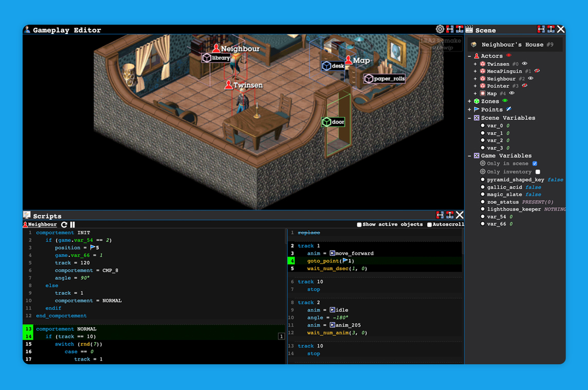Collapse the Scene Variables section
This screenshot has width=588, height=390.
(469, 118)
